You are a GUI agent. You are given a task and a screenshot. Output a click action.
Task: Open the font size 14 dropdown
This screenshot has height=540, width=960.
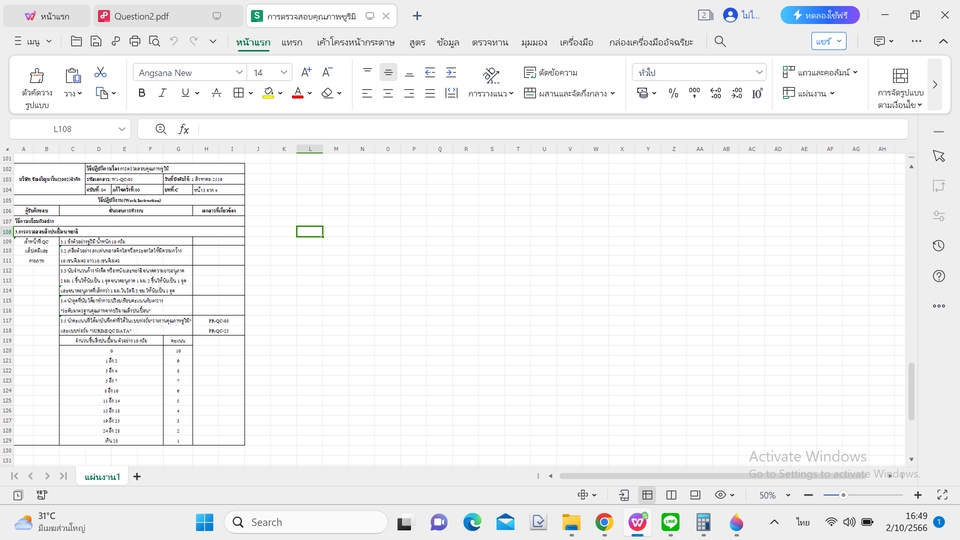(283, 72)
